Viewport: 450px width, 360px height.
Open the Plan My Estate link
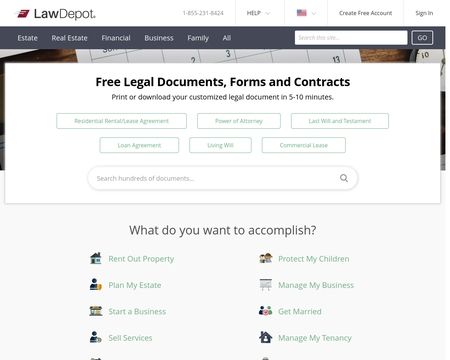click(x=135, y=285)
